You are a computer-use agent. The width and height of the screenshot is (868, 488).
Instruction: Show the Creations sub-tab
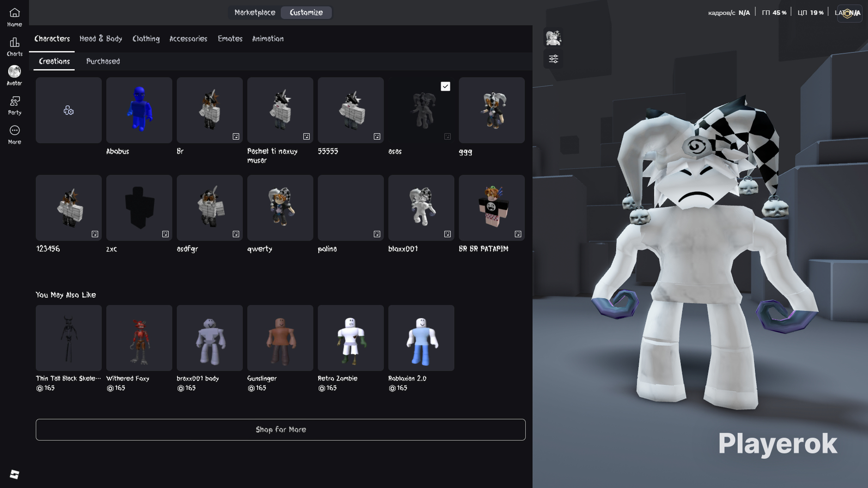54,61
